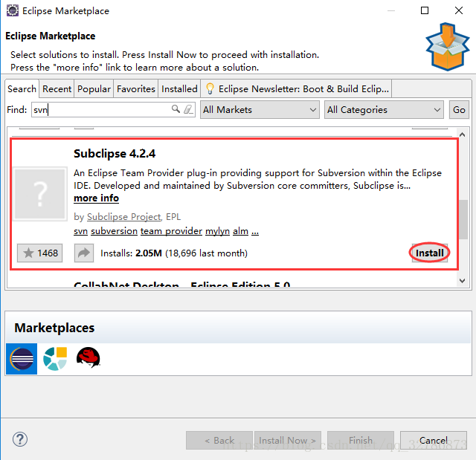Switch to the Search tab
This screenshot has width=476, height=460.
[x=22, y=89]
